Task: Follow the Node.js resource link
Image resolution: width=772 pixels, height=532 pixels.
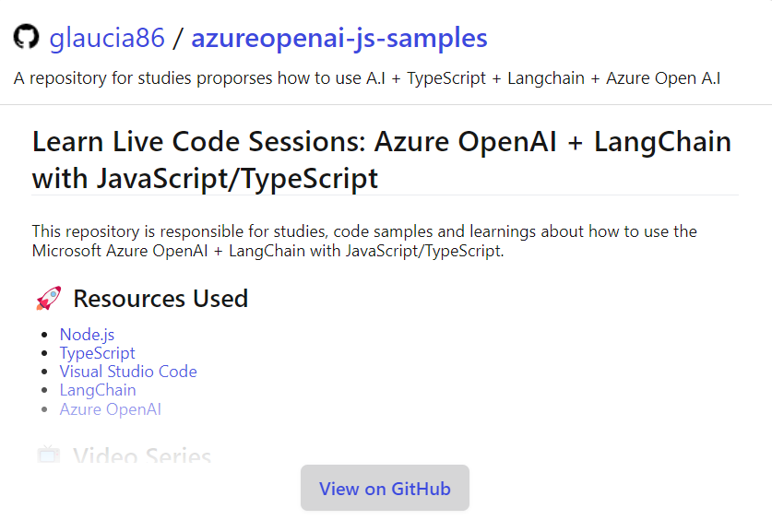Action: [87, 335]
